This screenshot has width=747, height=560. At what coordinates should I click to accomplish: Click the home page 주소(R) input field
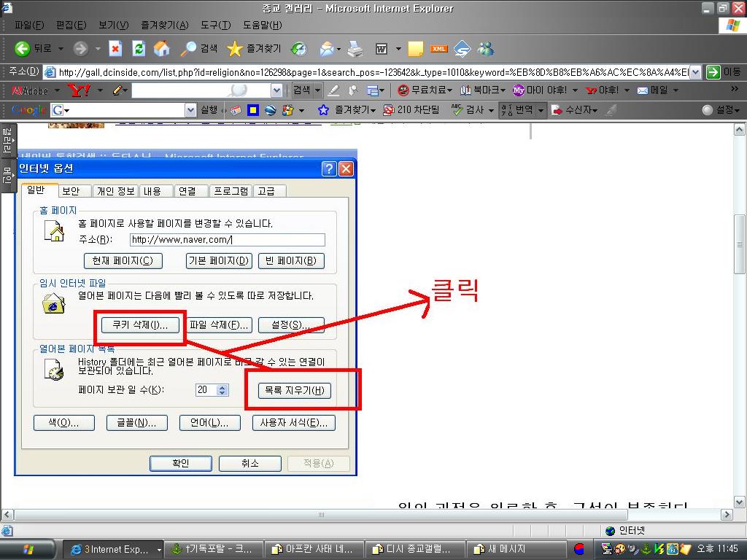click(x=228, y=239)
